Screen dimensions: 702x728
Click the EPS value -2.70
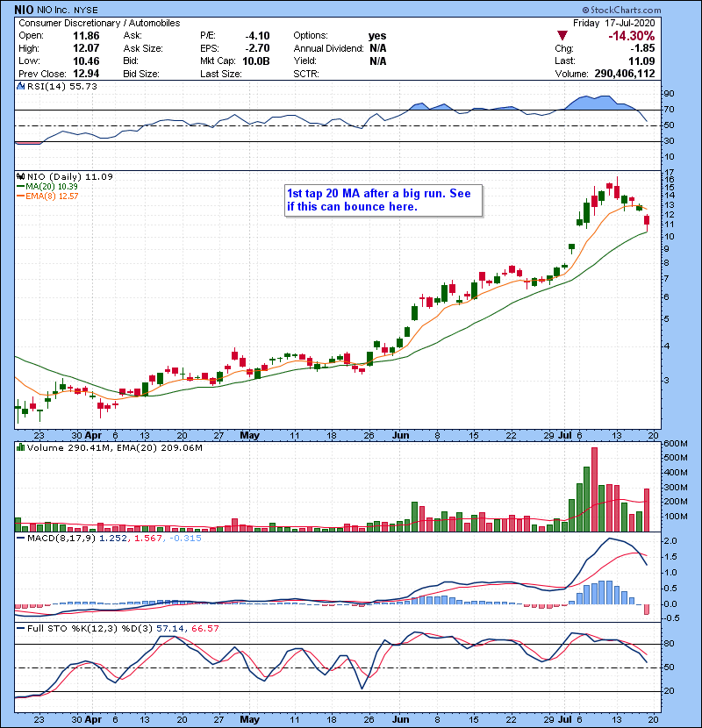pos(257,48)
